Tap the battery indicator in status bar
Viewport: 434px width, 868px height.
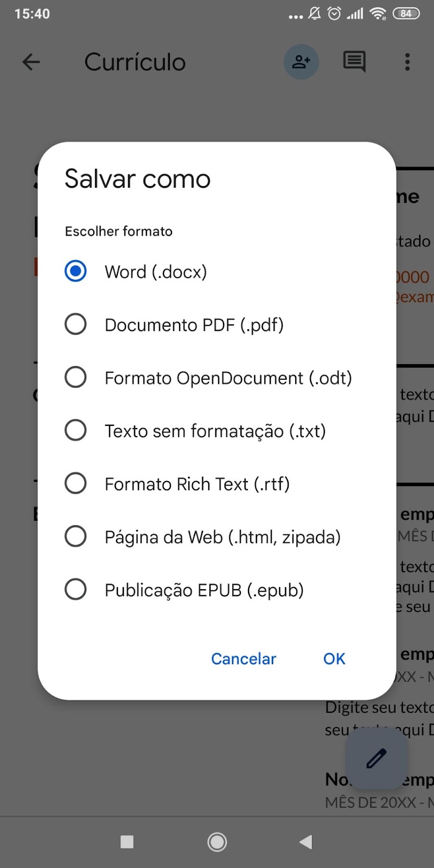point(406,14)
